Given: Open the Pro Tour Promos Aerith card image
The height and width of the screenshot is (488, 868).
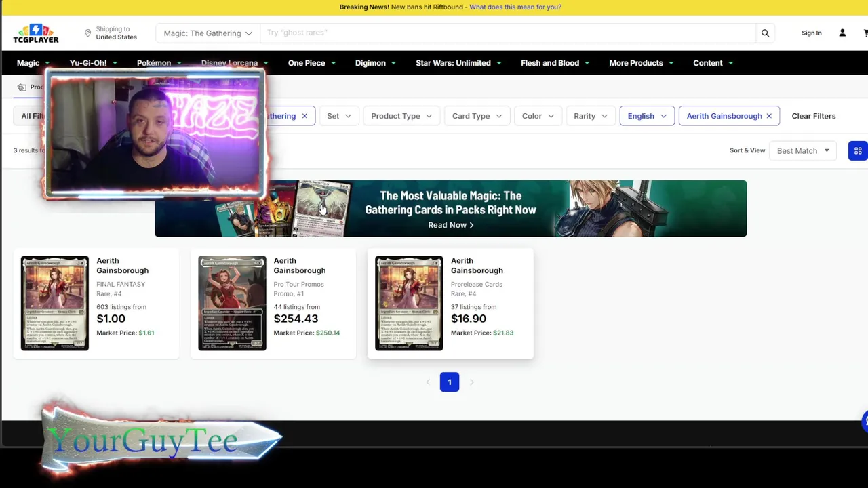Looking at the screenshot, I should 232,303.
